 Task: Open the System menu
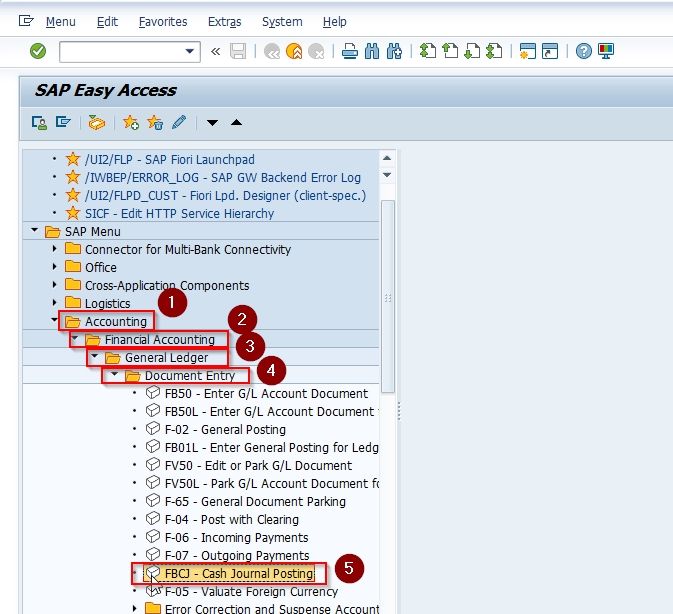tap(282, 22)
